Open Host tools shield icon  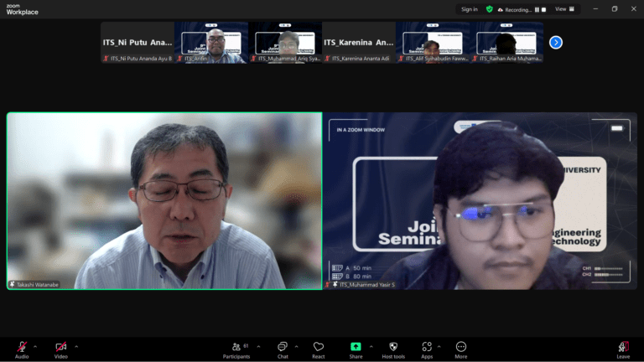pos(393,347)
